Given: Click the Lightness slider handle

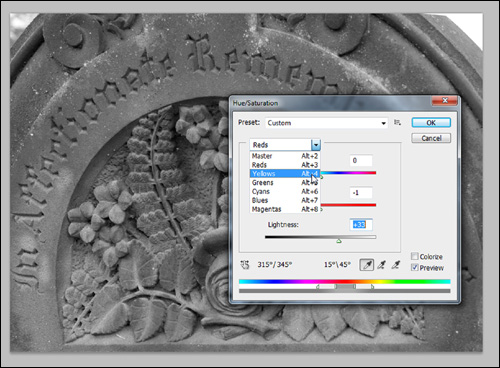Looking at the screenshot, I should [339, 241].
